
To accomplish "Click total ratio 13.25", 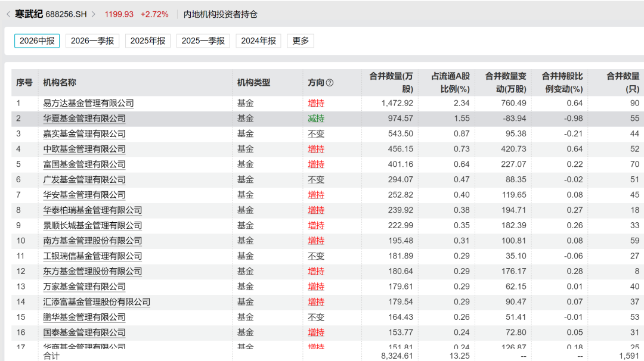I will point(460,356).
